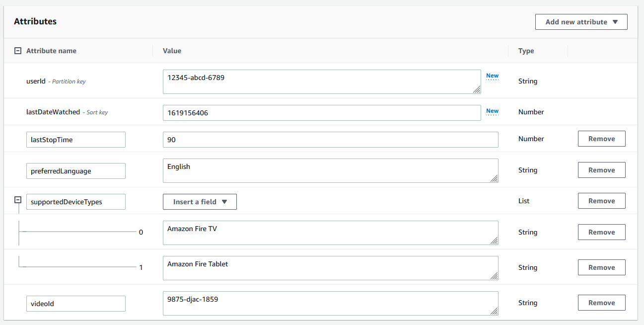Image resolution: width=644 pixels, height=325 pixels.
Task: Open the Insert a field dropdown
Action: pyautogui.click(x=200, y=202)
